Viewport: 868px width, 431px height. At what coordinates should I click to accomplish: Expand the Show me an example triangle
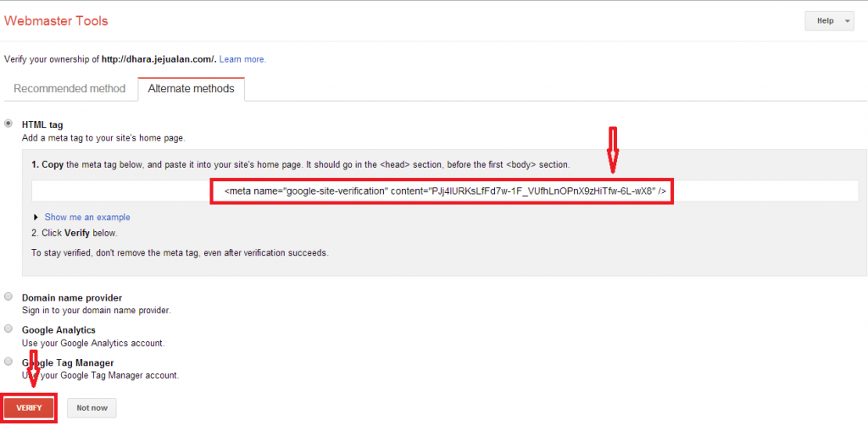tap(36, 218)
